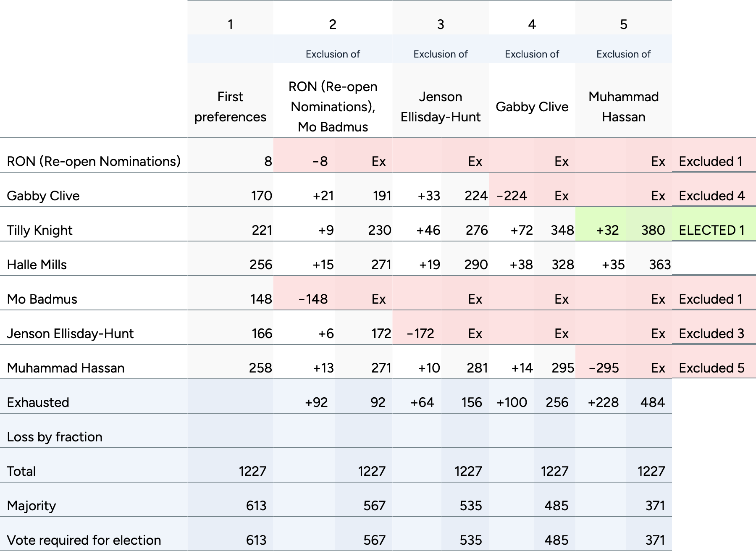Click the ELECTED 1 status label
Image resolution: width=756 pixels, height=551 pixels.
711,230
